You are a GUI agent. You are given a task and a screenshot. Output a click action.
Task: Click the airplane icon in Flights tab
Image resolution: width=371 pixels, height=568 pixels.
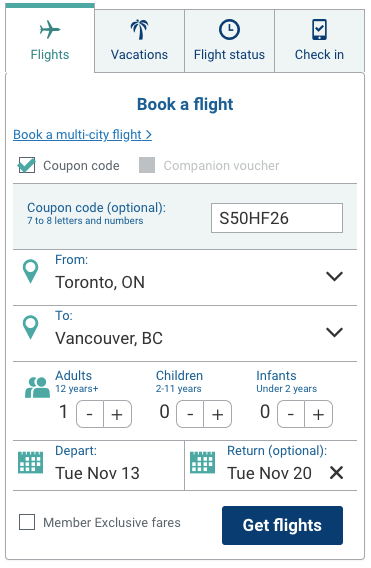pyautogui.click(x=50, y=29)
